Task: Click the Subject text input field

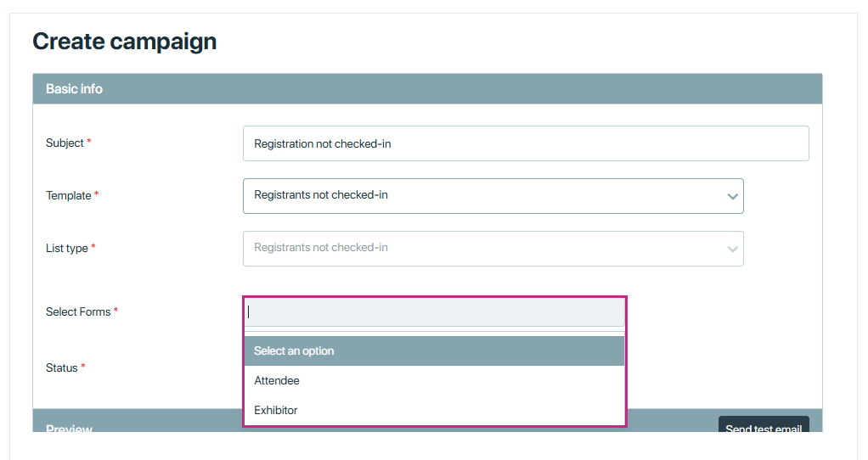Action: point(526,143)
